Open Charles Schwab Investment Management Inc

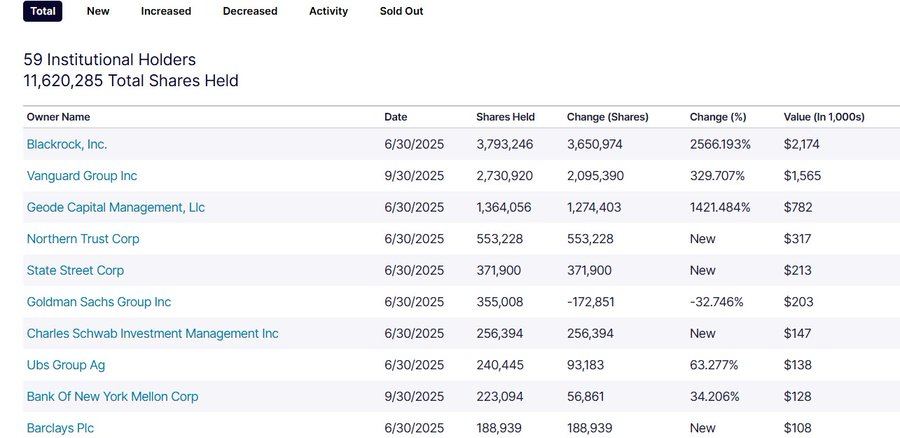pyautogui.click(x=152, y=333)
